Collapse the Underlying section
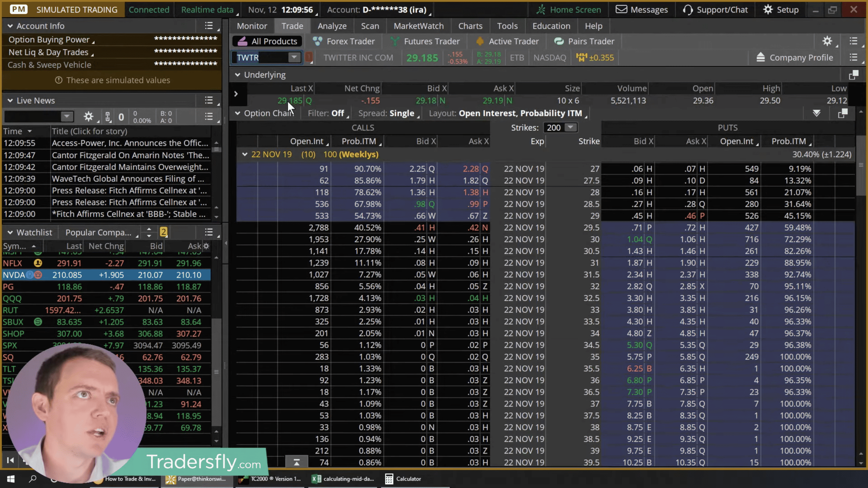This screenshot has height=488, width=868. [237, 75]
